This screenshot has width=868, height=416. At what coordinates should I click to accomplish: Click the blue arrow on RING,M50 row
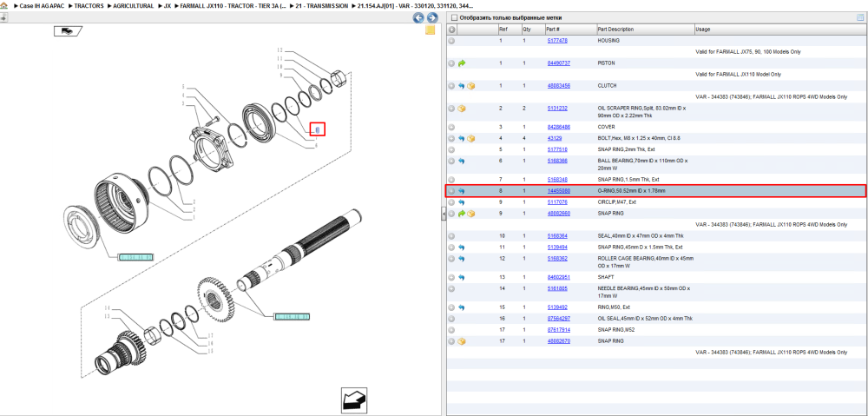pyautogui.click(x=462, y=307)
